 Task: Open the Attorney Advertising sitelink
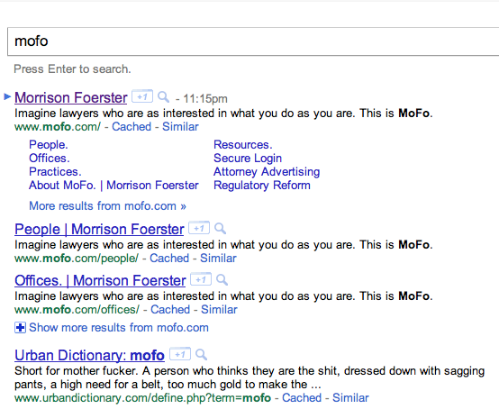tap(267, 172)
